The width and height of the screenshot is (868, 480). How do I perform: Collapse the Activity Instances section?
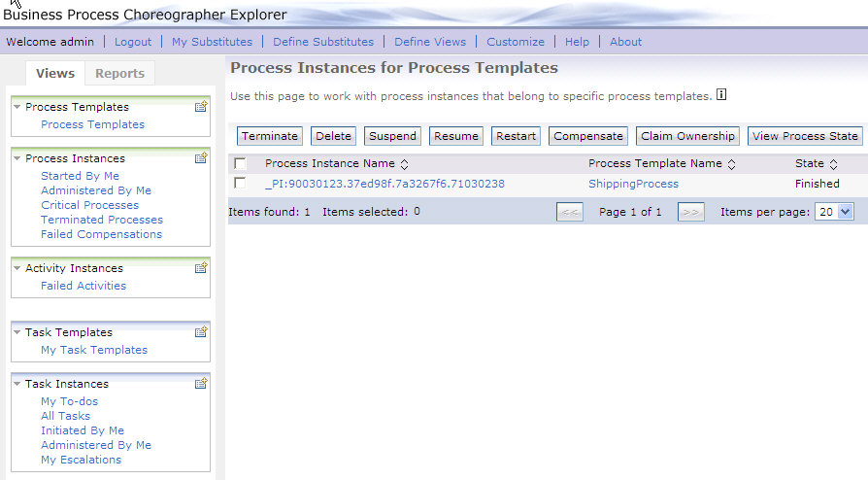(x=17, y=268)
